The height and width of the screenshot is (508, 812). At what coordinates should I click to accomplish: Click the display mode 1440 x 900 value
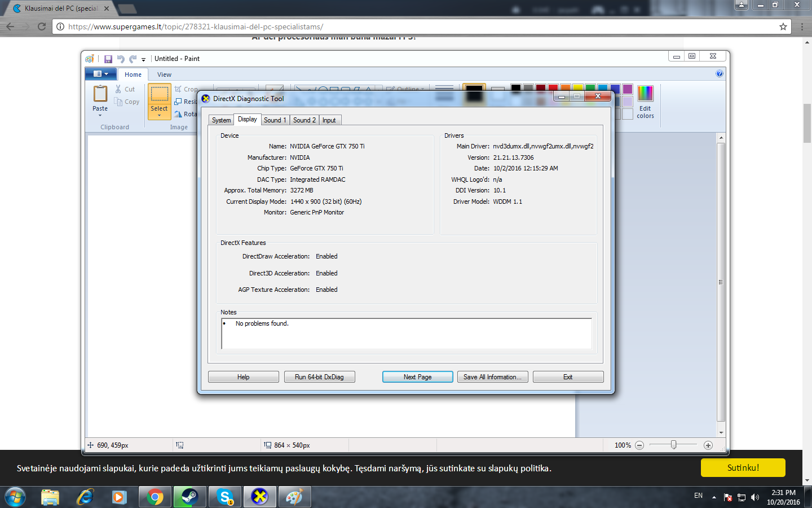326,202
